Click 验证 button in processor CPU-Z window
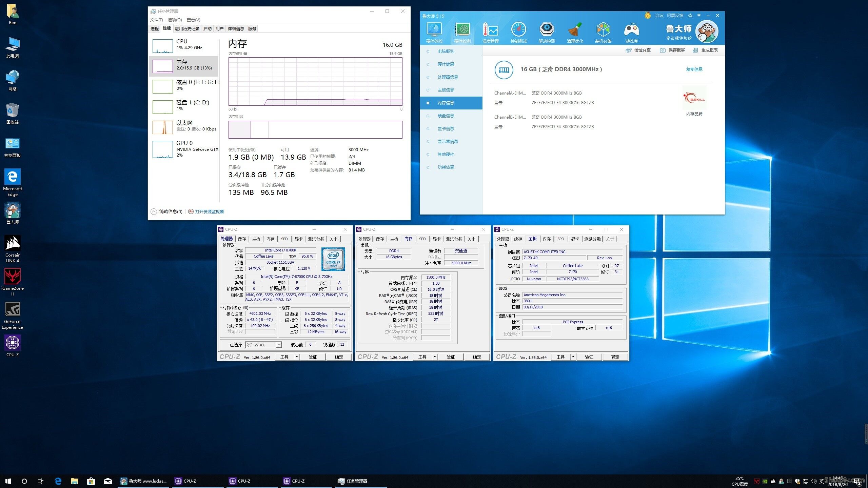The image size is (868, 488). tap(313, 357)
